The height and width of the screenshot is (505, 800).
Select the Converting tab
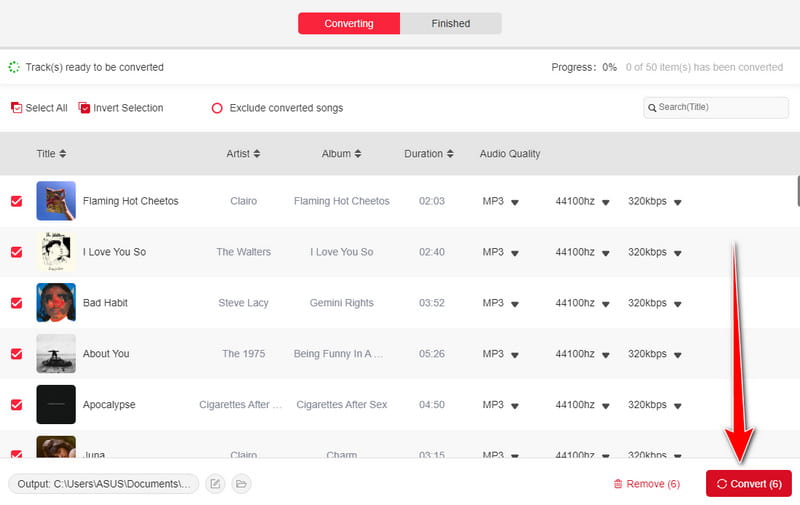tap(349, 23)
